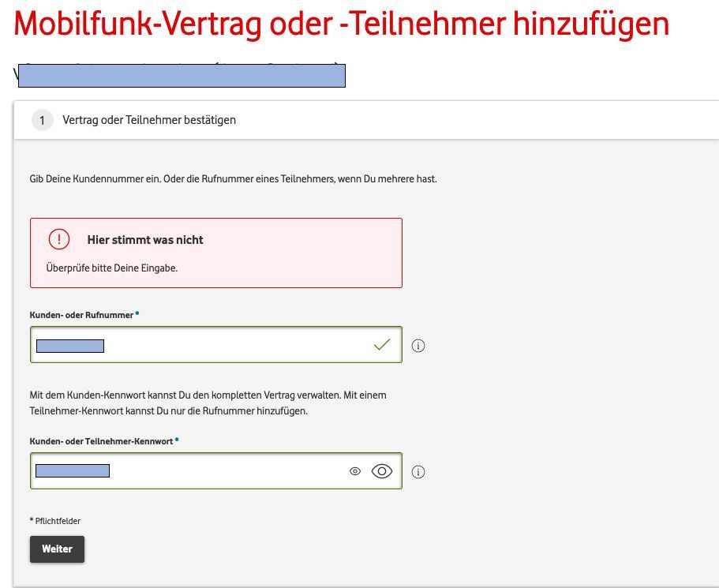Viewport: 719px width, 588px height.
Task: Click the green checkmark in the Rufnummer field
Action: 381,344
